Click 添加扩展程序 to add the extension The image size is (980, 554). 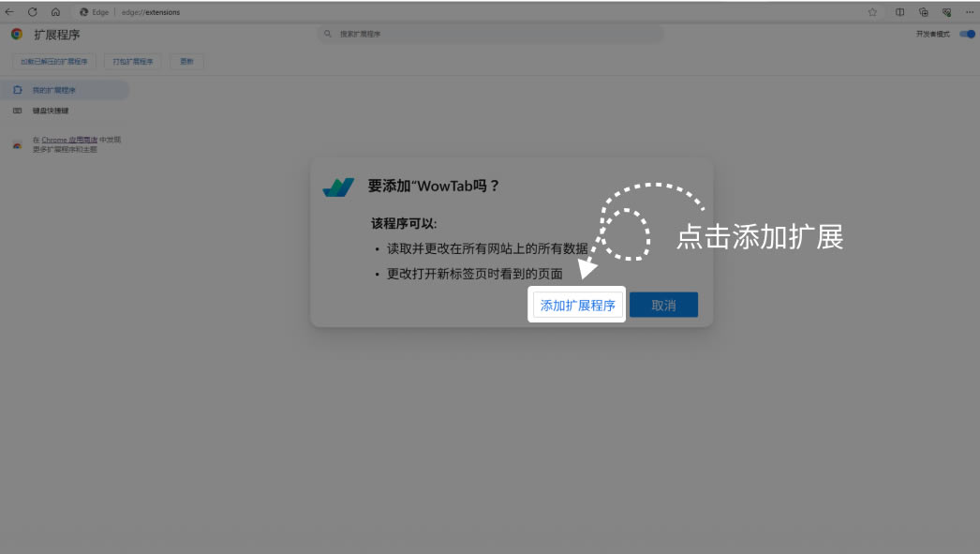pos(577,306)
